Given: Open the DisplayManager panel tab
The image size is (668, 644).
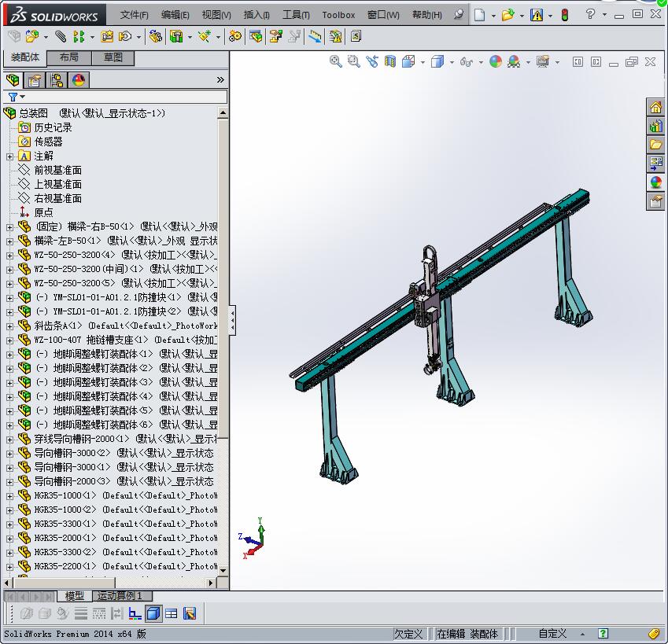Looking at the screenshot, I should 79,80.
